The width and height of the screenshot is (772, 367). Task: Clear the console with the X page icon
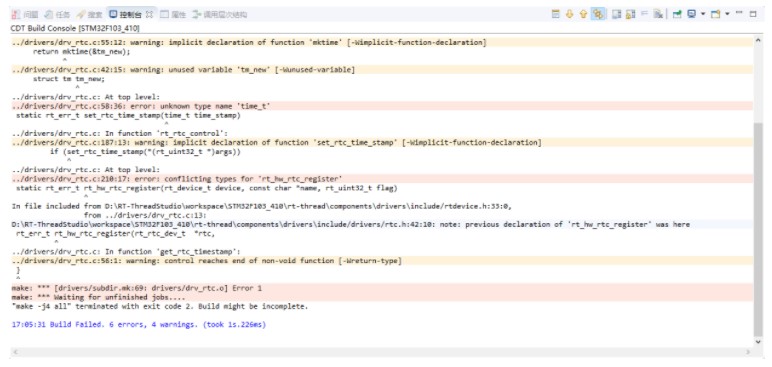(x=658, y=14)
